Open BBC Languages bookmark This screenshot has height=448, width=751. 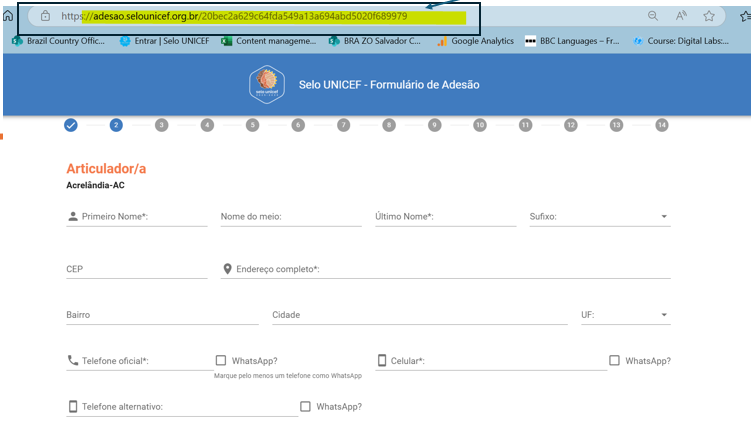[x=572, y=41]
